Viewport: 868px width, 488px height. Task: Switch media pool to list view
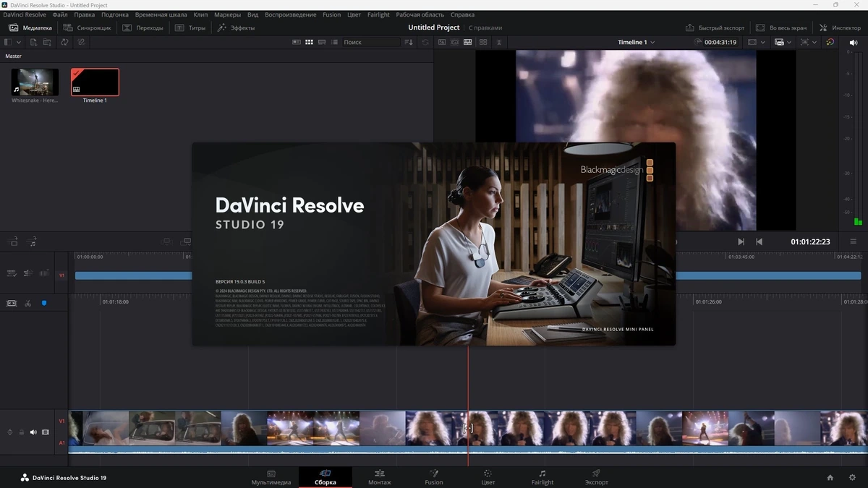pos(334,42)
